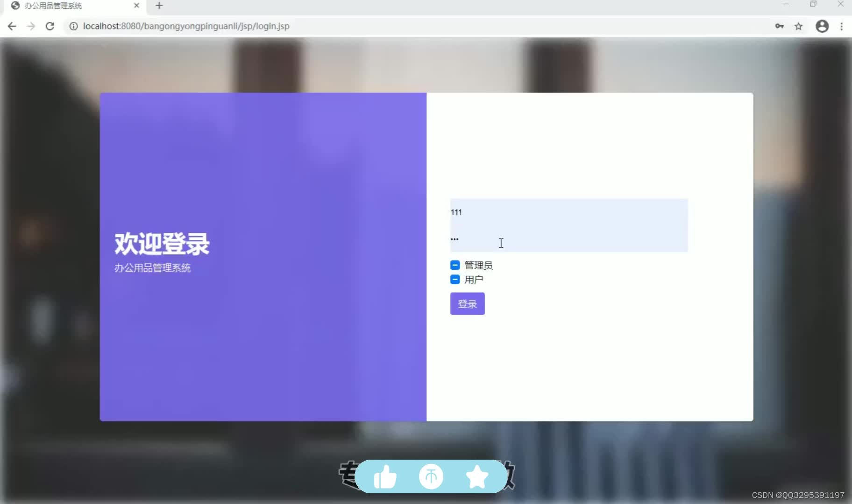Click the 登录 button
The image size is (852, 504).
coord(467,304)
